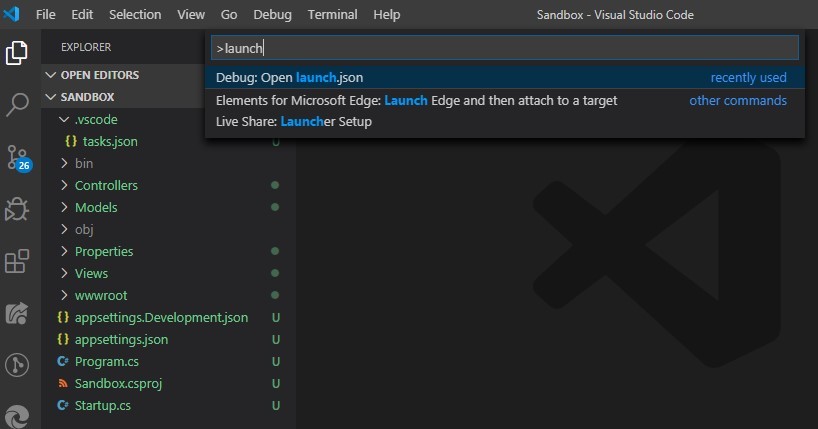Click the C# icon beside Startup.cs
This screenshot has width=818, height=429.
(63, 405)
